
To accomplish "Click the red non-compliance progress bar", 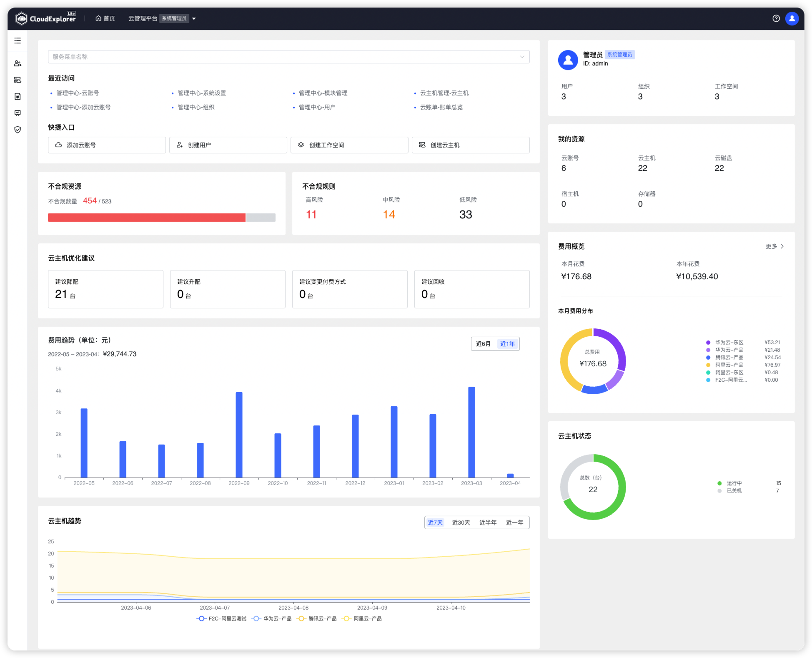I will pyautogui.click(x=147, y=217).
